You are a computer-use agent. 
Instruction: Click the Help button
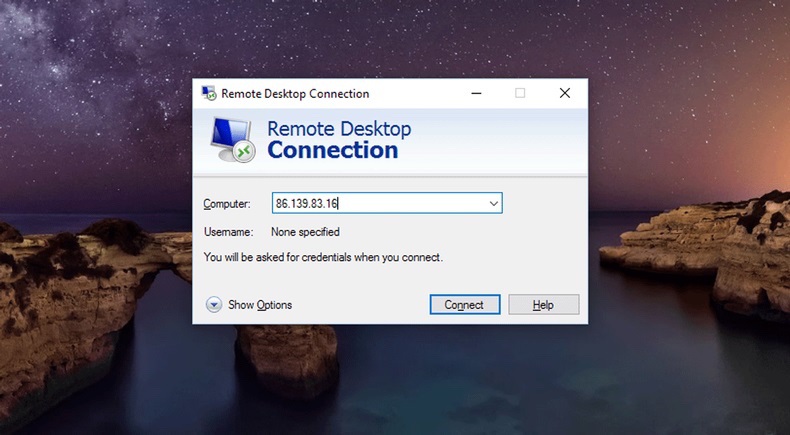pos(544,304)
